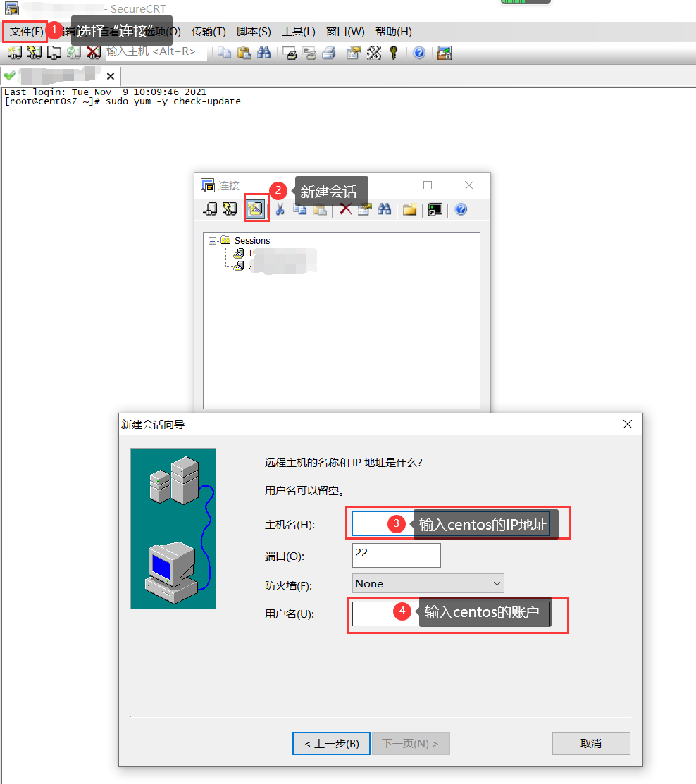Image resolution: width=696 pixels, height=784 pixels.
Task: Click the Public Key icon in toolbar
Action: pyautogui.click(x=394, y=53)
